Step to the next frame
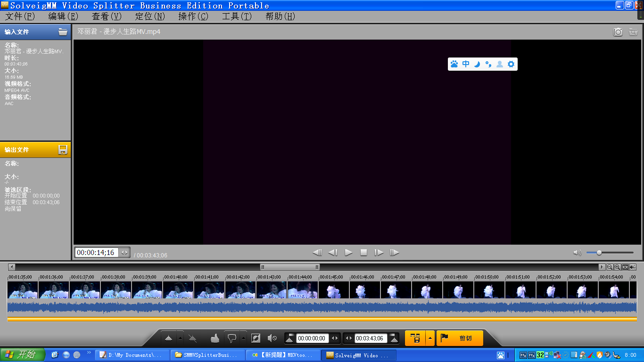Viewport: 644px width, 362px height. [379, 253]
